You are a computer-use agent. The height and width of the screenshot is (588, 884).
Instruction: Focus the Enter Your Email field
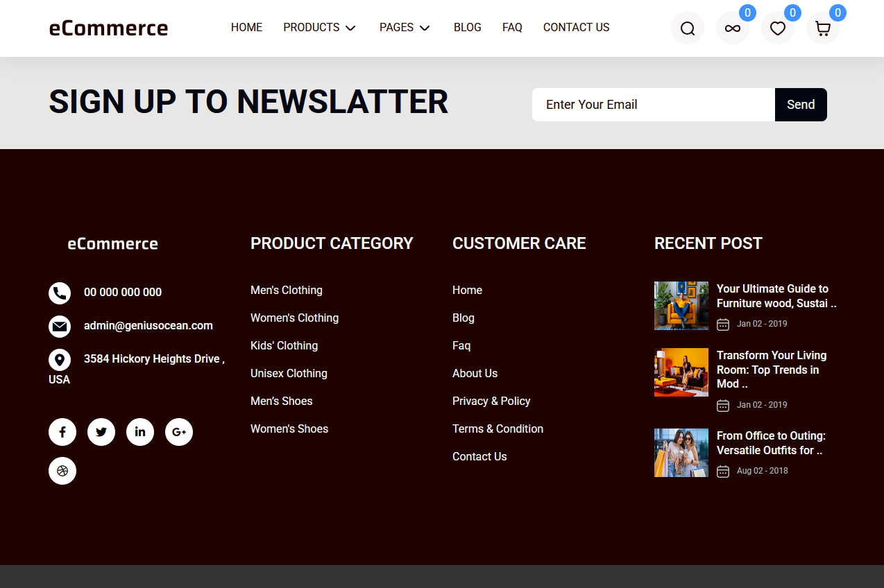[x=653, y=105]
